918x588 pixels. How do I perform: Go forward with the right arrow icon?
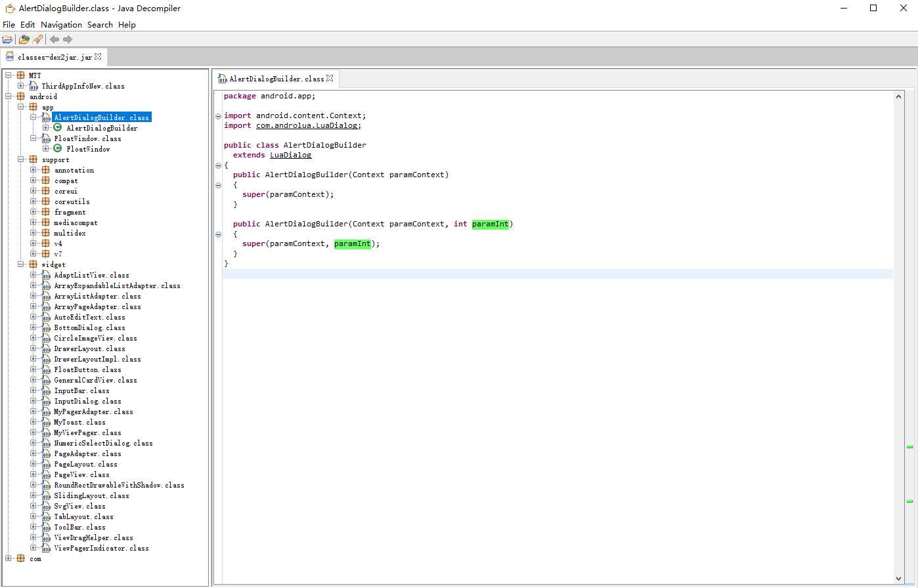click(x=68, y=39)
